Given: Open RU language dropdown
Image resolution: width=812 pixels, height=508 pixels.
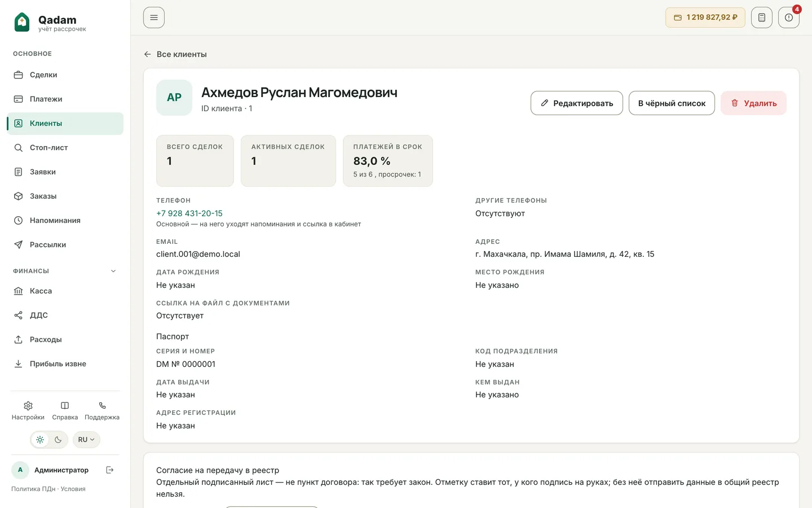Looking at the screenshot, I should click(x=86, y=440).
